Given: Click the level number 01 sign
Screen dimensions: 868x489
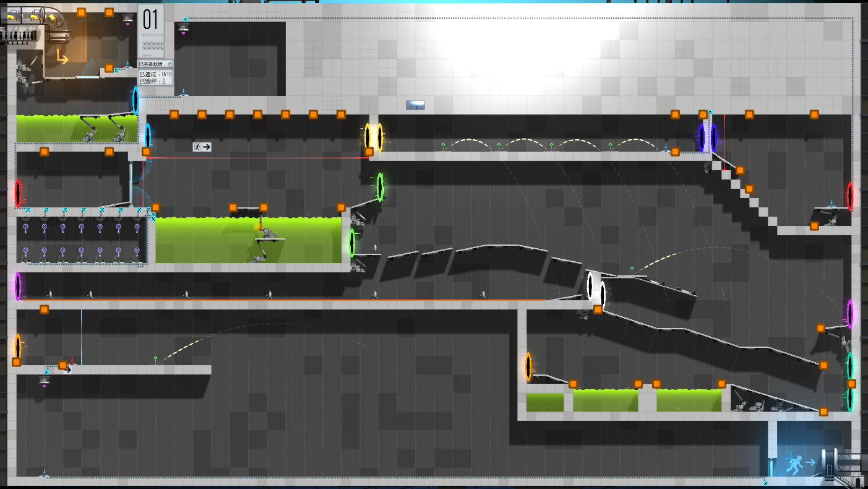Looking at the screenshot, I should 151,20.
